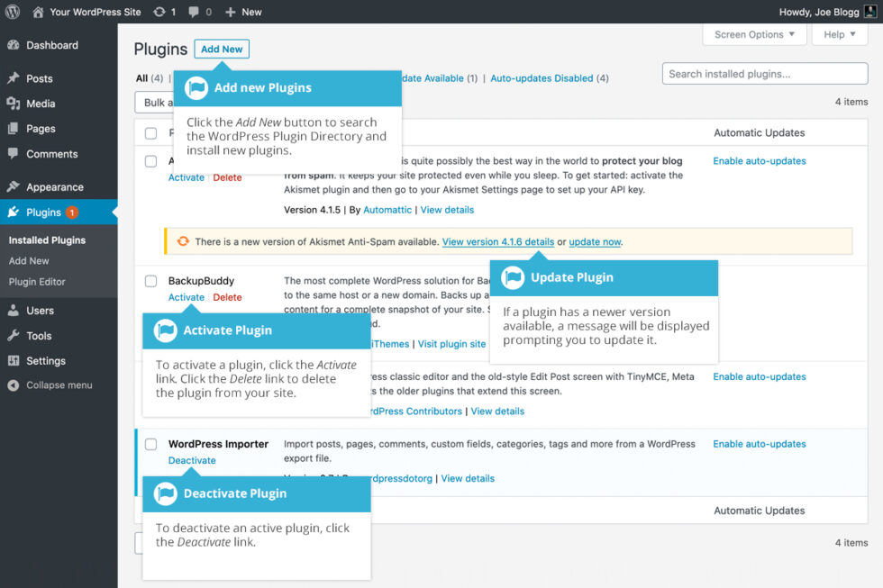Enable auto-updates for Classic Editor row
This screenshot has height=588, width=883.
coord(760,376)
